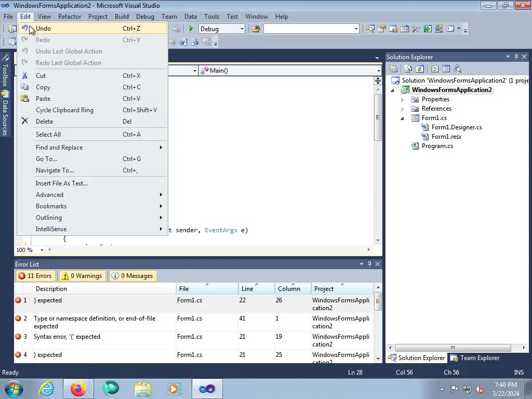Toggle the 0 Warnings filter button
532x399 pixels.
(x=82, y=276)
